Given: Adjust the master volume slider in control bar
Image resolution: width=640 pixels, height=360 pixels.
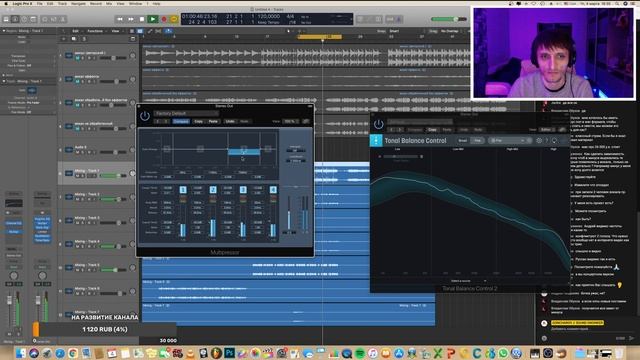Looking at the screenshot, I should [449, 19].
